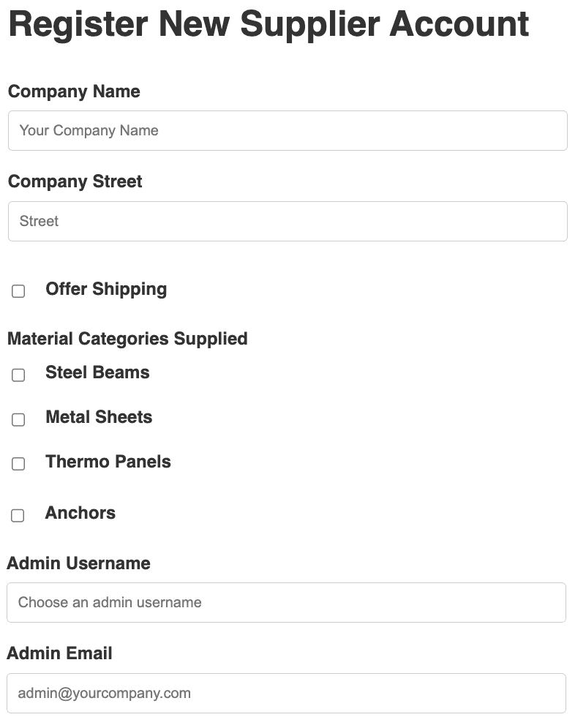The image size is (586, 728).
Task: Focus the Company Street text box
Action: point(288,221)
